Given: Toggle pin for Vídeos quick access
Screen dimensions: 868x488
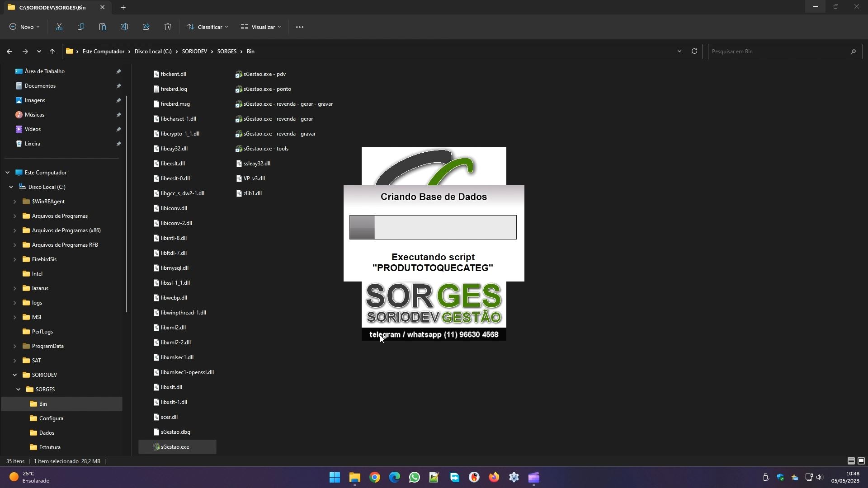Looking at the screenshot, I should click(118, 129).
